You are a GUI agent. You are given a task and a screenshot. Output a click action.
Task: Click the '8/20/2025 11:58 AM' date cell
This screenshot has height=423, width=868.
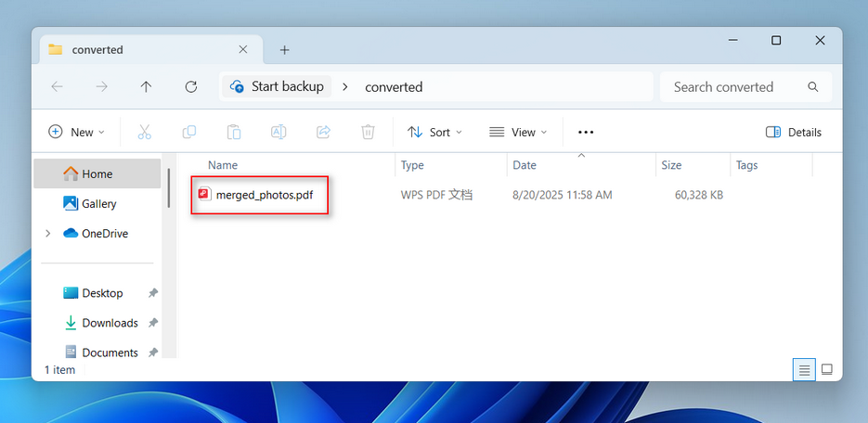click(x=563, y=195)
